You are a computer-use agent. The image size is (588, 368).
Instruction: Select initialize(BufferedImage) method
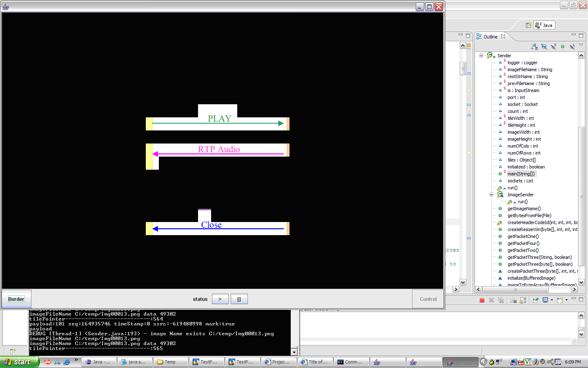click(531, 278)
